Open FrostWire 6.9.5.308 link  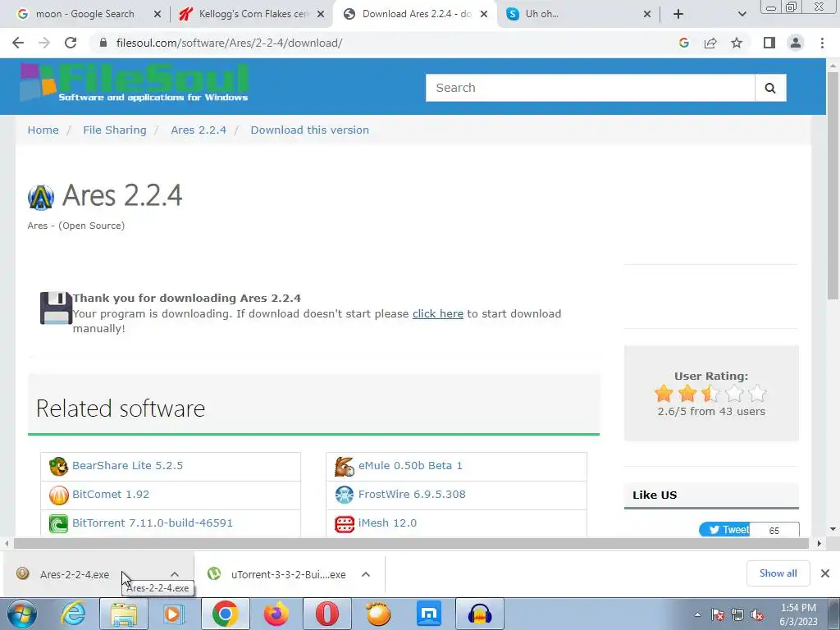click(412, 495)
